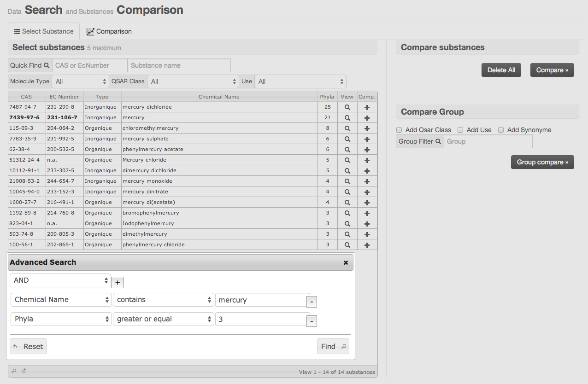Click the Delete All button
Image resolution: width=588 pixels, height=384 pixels.
(501, 70)
